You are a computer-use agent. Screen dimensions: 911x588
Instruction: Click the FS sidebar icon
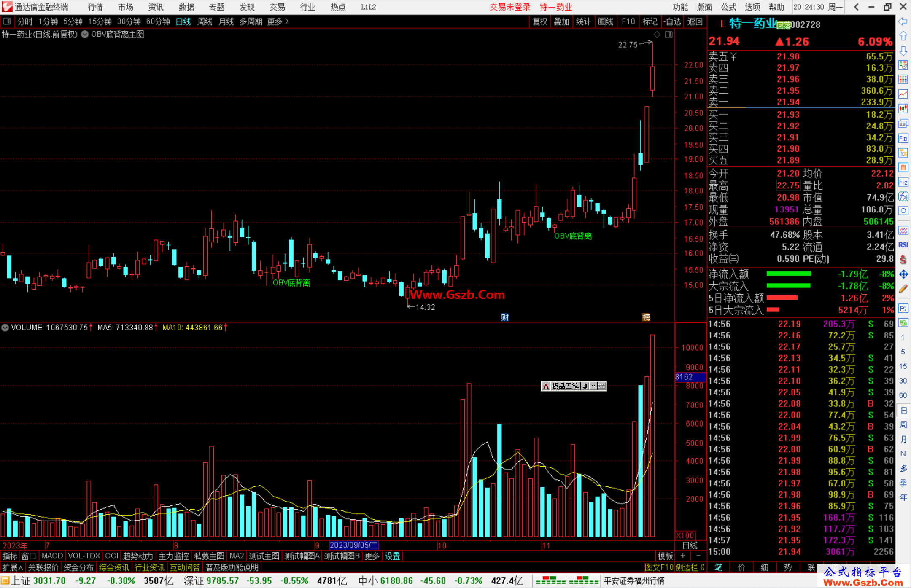[903, 308]
